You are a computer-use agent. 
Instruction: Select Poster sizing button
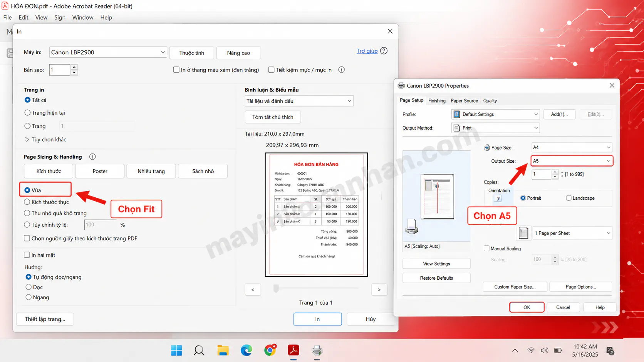[100, 171]
